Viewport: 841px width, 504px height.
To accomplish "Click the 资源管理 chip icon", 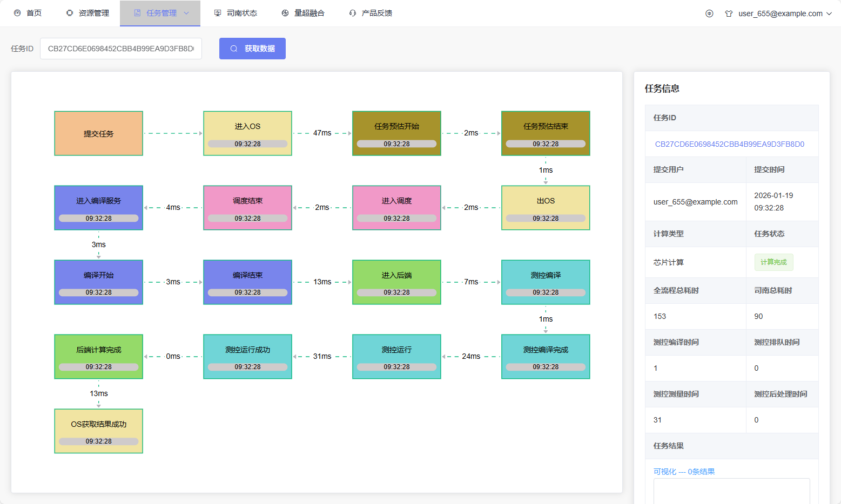I will (x=70, y=13).
